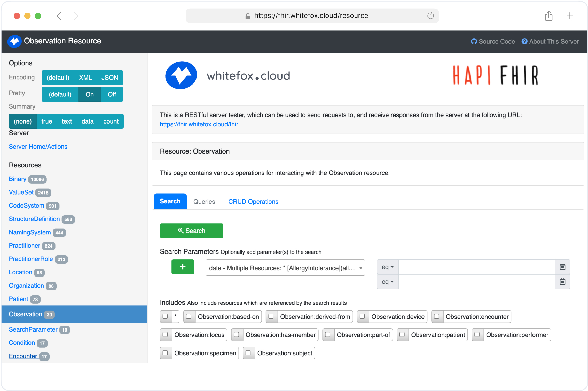Viewport: 588px width, 391px height.
Task: Open the GitHub Source Code link
Action: pos(493,41)
